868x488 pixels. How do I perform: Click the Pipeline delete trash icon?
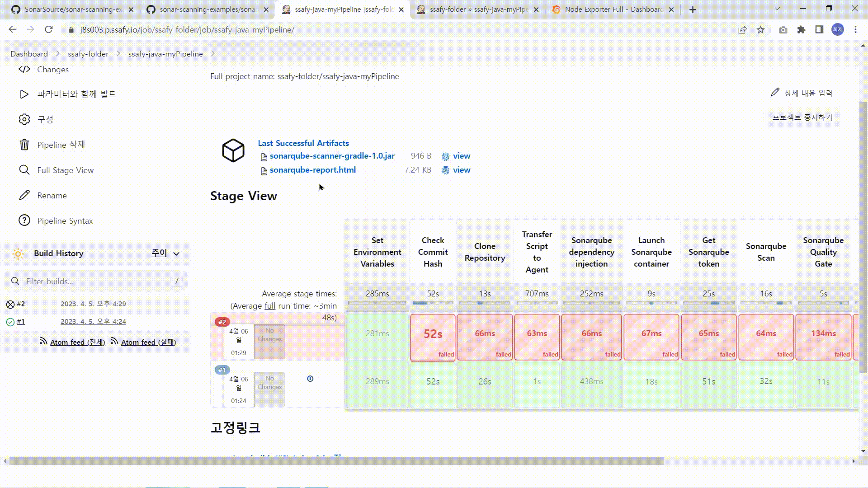click(x=24, y=145)
